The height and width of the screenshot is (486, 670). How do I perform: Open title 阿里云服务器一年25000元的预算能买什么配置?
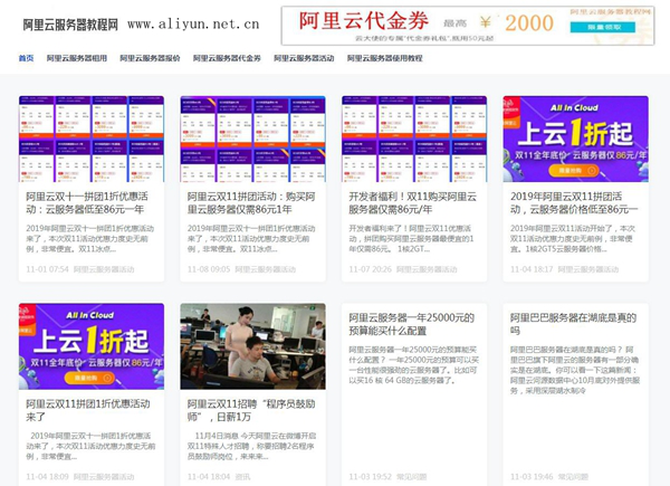[x=411, y=324]
